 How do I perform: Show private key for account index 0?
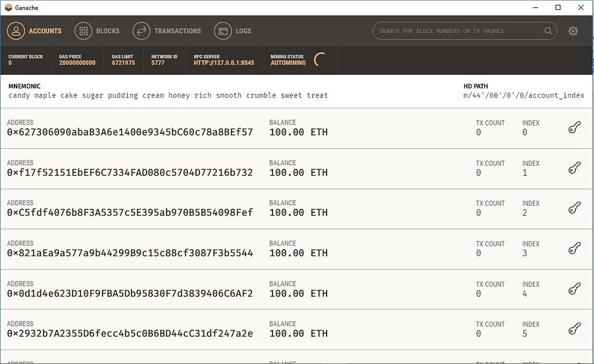[x=574, y=128]
